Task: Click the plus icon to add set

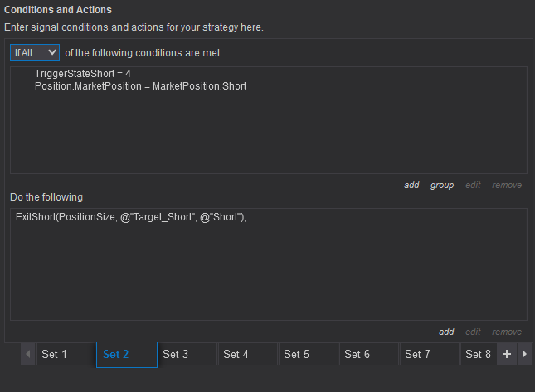Action: (506, 354)
